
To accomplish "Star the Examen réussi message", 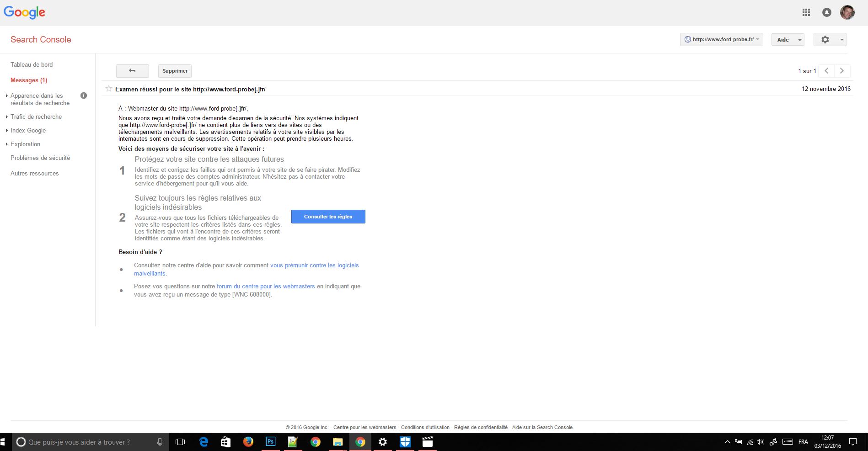I will click(x=109, y=89).
